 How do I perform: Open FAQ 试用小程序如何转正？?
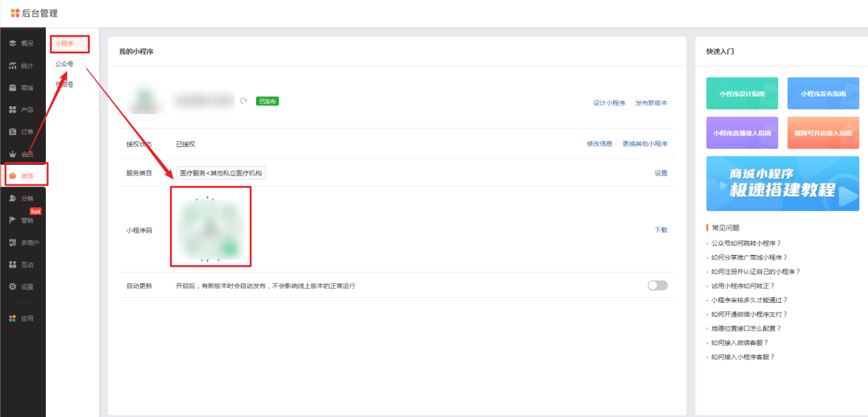[743, 286]
